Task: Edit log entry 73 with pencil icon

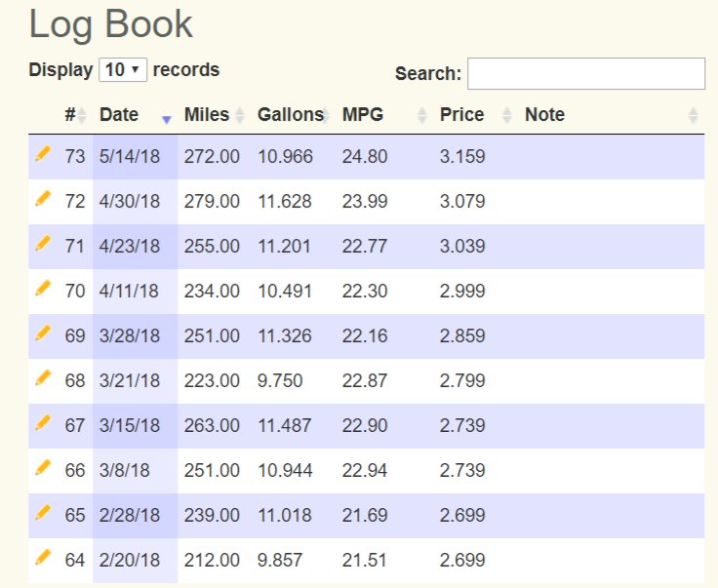Action: tap(43, 154)
